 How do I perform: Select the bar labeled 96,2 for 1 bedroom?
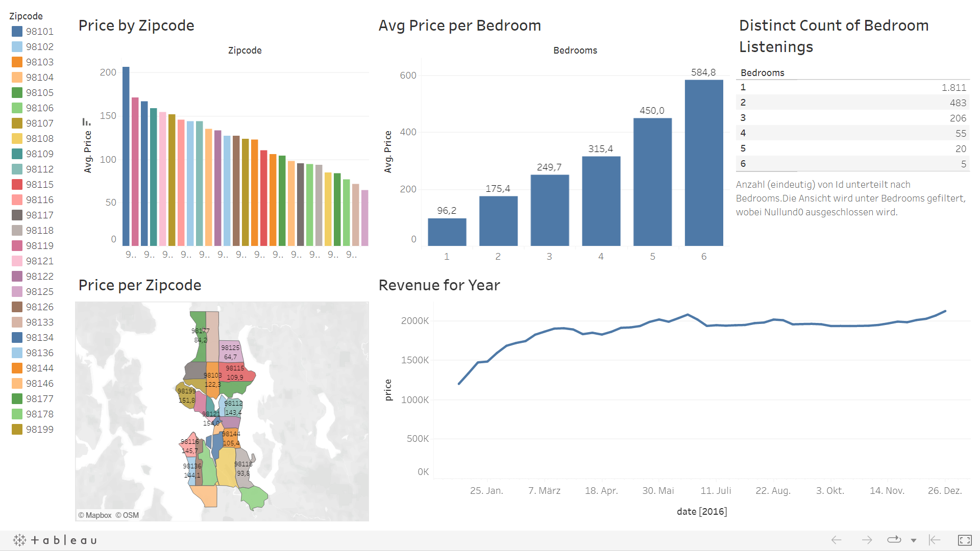(x=447, y=232)
